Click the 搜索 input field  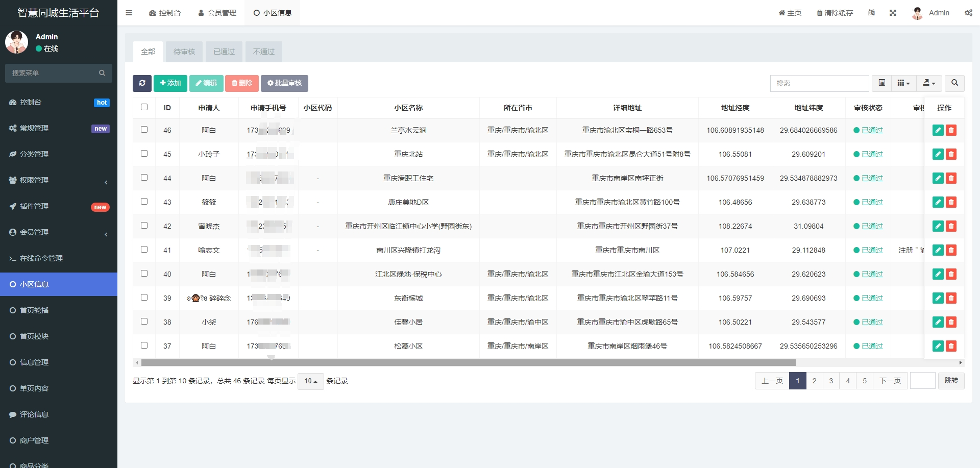[820, 83]
